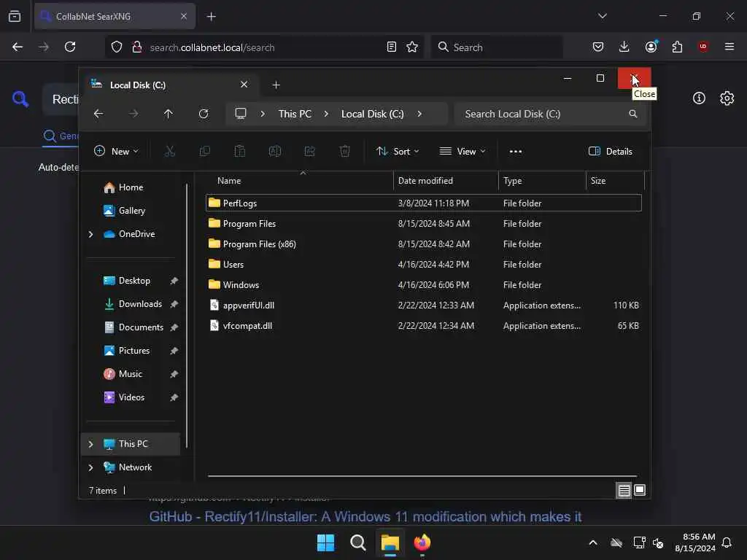The width and height of the screenshot is (747, 560).
Task: Reload the Firefox page
Action: click(70, 47)
